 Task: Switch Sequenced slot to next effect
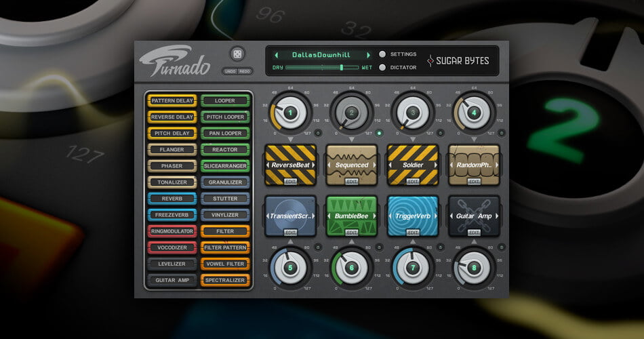coord(374,165)
